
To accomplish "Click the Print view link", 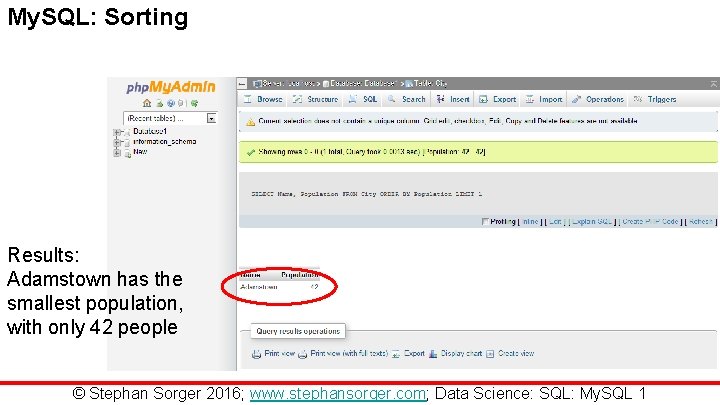I will point(279,354).
